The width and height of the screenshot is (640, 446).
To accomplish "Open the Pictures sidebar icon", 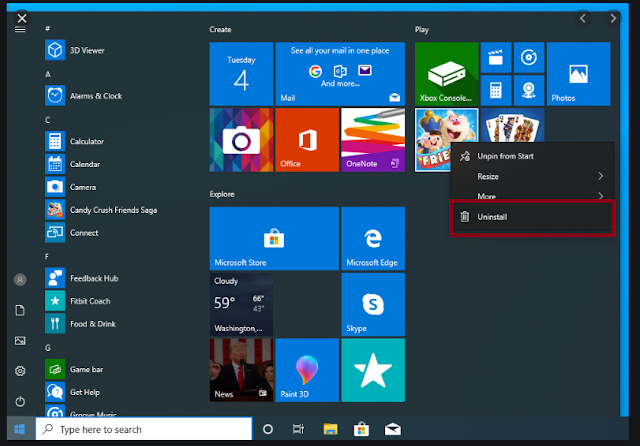I will pos(20,341).
